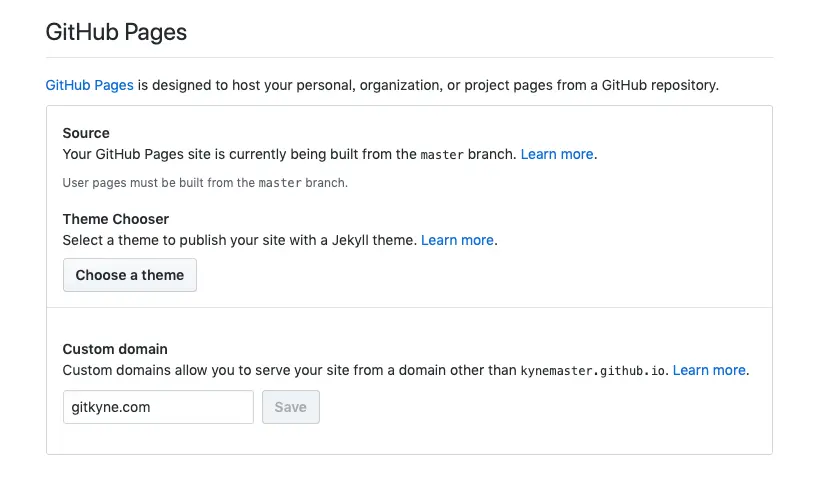Click the 'User pages must be built' note
826x493 pixels.
[x=204, y=183]
